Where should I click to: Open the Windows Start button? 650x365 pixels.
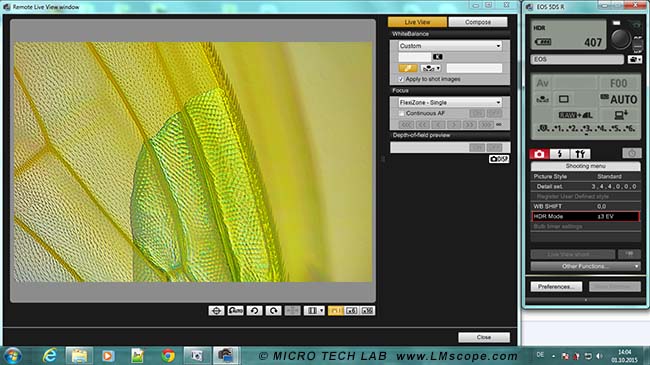tap(13, 355)
